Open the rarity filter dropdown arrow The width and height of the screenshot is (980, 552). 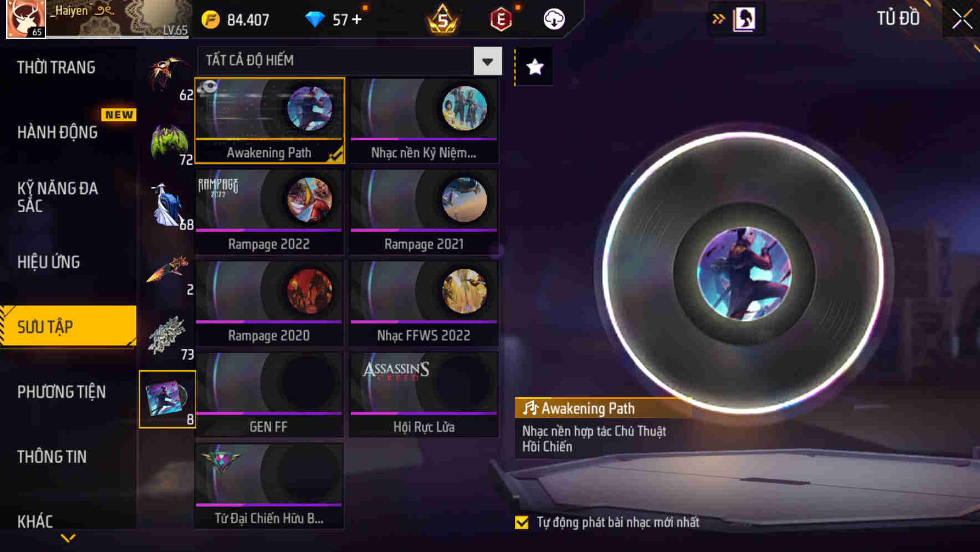tap(488, 61)
